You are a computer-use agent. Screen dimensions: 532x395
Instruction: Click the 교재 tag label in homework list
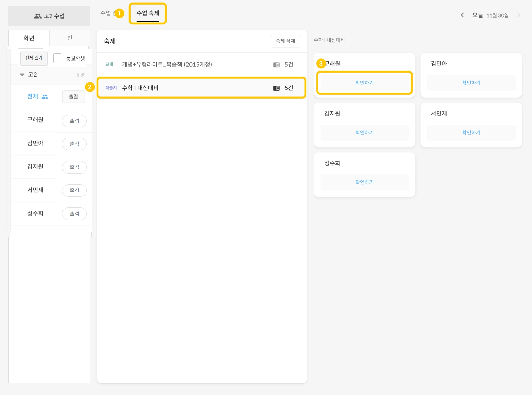109,64
